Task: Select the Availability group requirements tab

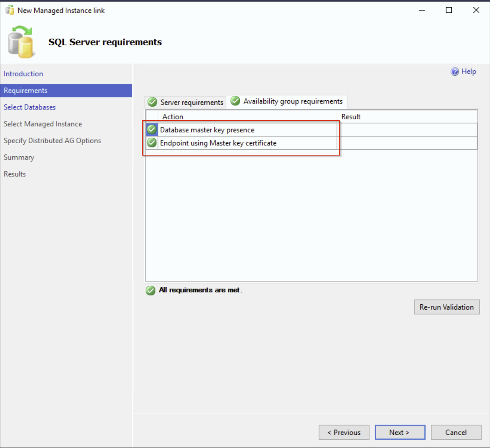Action: coord(286,101)
